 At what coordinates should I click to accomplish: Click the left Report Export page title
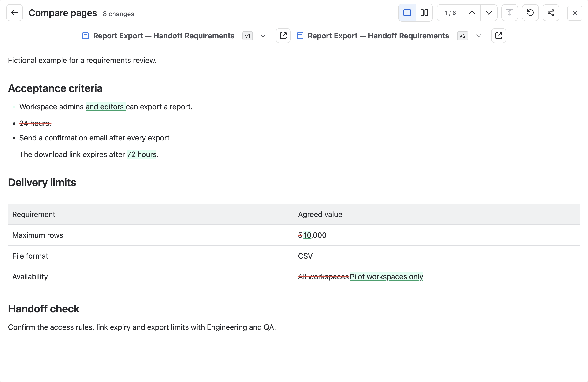[164, 36]
